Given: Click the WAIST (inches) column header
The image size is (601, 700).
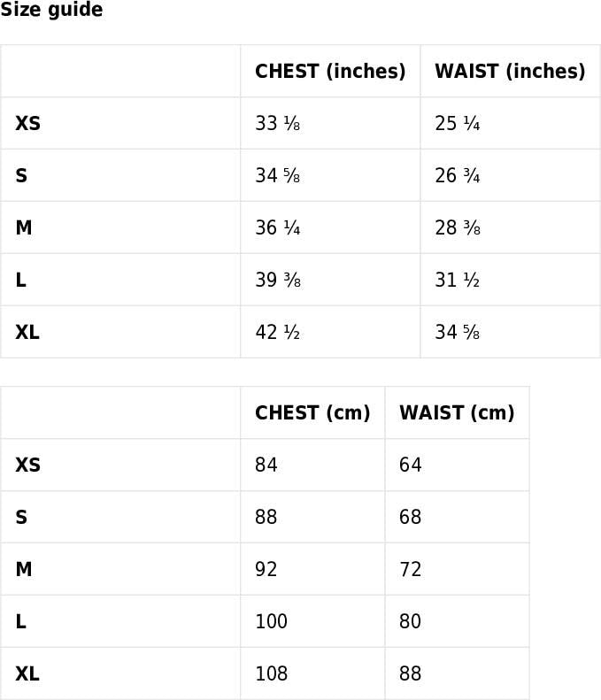Looking at the screenshot, I should (x=510, y=72).
